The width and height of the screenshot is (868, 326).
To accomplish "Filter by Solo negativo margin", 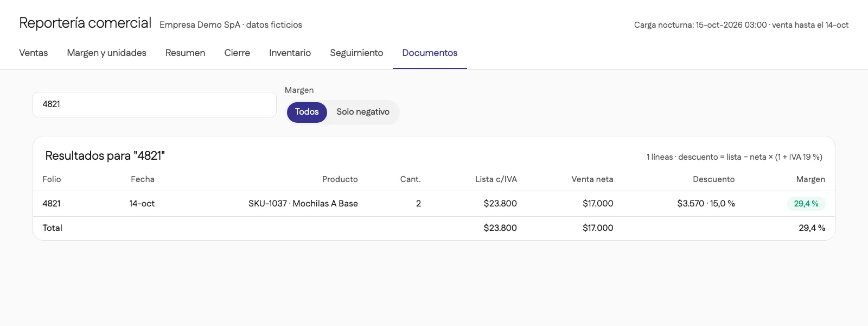I will click(x=363, y=112).
